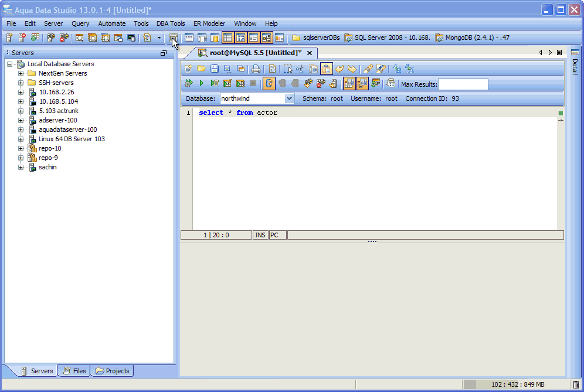The image size is (584, 392).
Task: Click the Save As floppy icon with dots
Action: pyautogui.click(x=227, y=69)
